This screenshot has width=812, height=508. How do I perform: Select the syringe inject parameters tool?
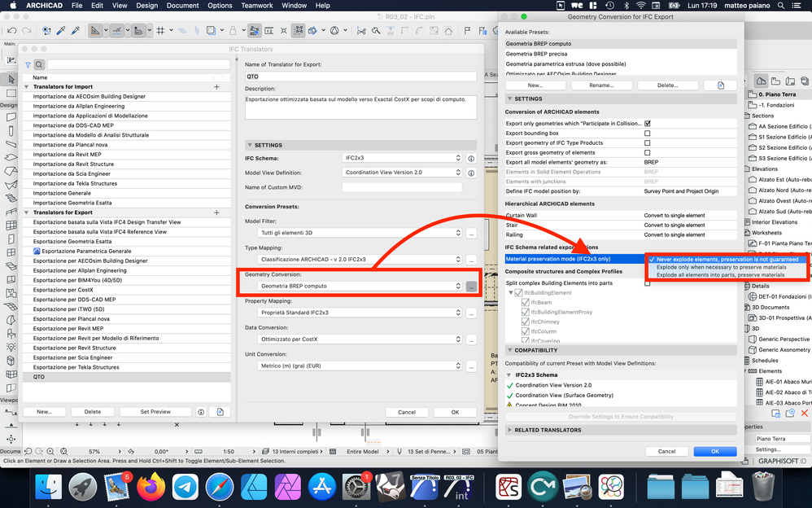pos(75,31)
